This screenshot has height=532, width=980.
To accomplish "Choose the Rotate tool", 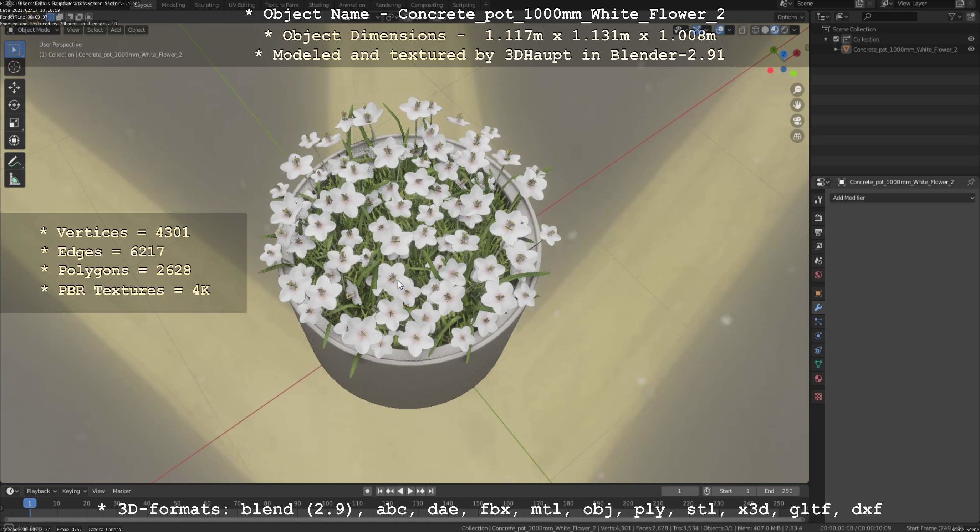I will coord(15,105).
